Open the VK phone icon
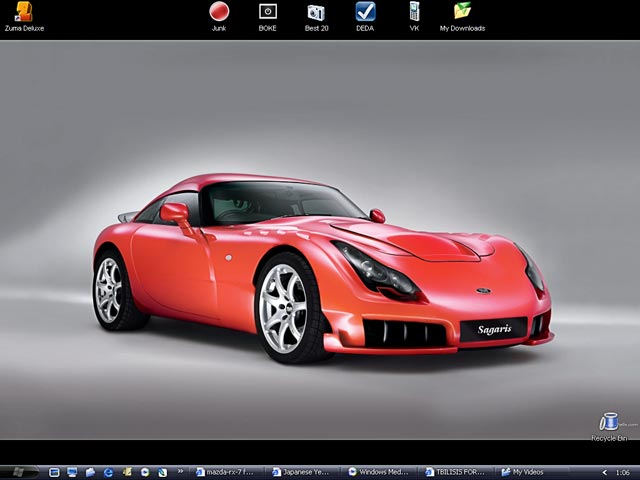The image size is (640, 480). click(414, 16)
